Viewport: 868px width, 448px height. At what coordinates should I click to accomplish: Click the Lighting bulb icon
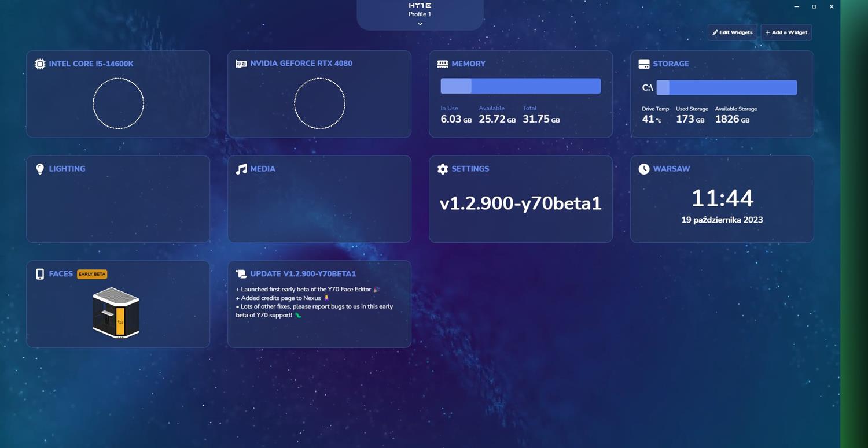pos(40,169)
